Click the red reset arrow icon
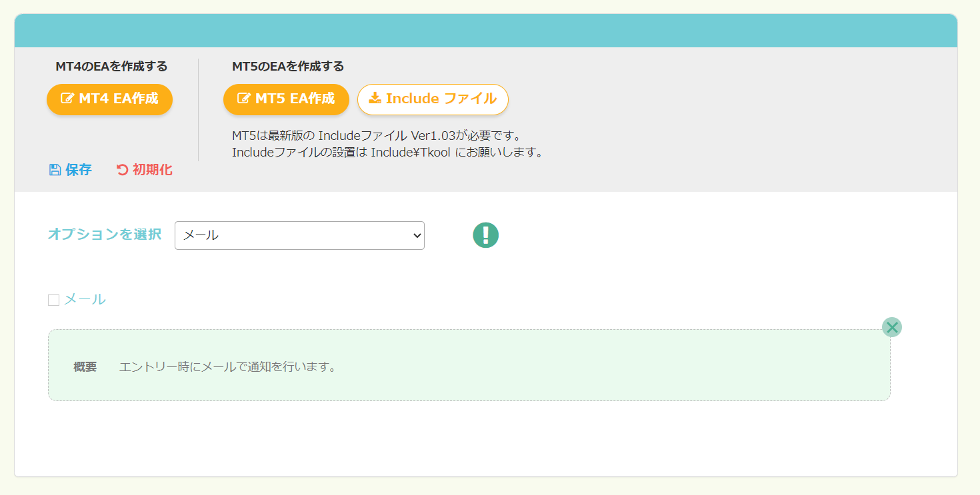Screen dimensions: 980x495 click(x=122, y=170)
